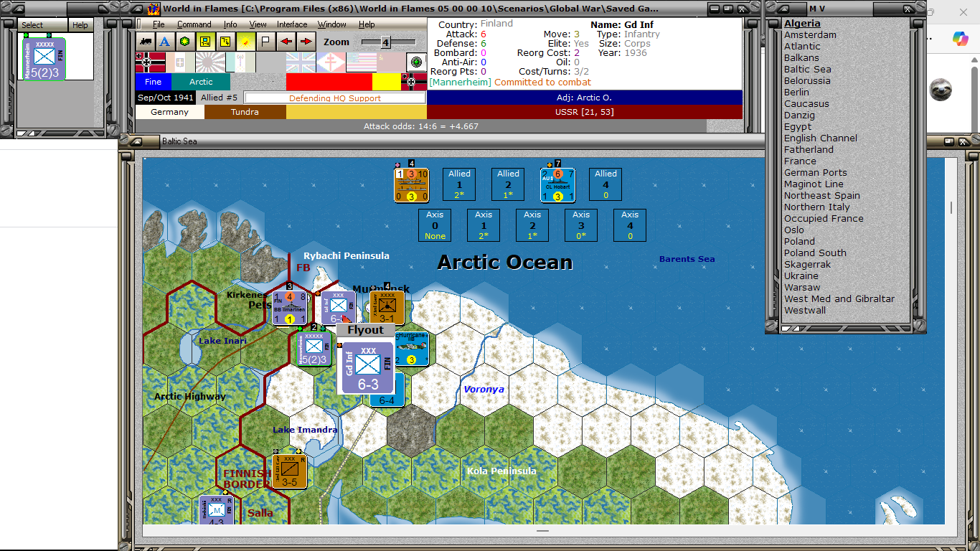Choose Oslo in the M V list

794,230
